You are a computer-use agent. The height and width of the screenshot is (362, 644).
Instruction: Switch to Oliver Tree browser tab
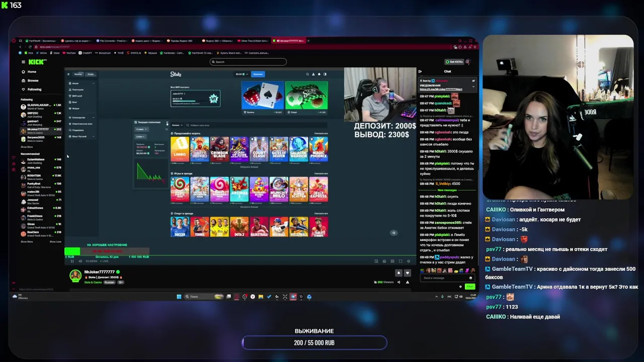coord(254,41)
